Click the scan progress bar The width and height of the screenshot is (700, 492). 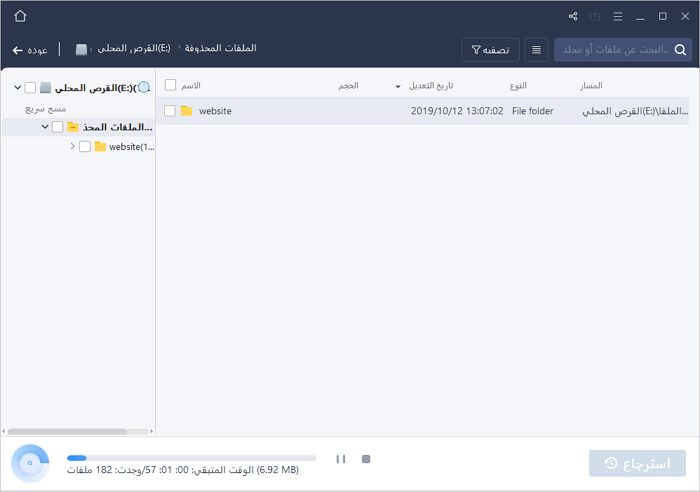click(x=191, y=458)
